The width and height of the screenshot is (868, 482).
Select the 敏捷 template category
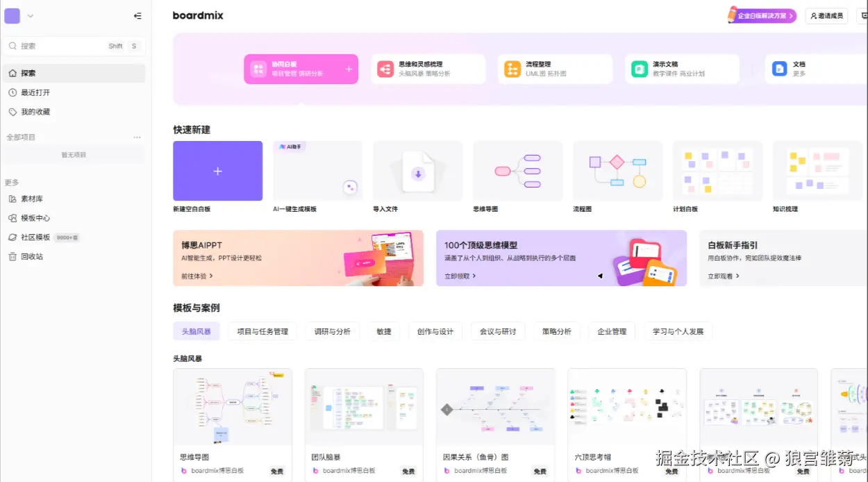click(383, 331)
